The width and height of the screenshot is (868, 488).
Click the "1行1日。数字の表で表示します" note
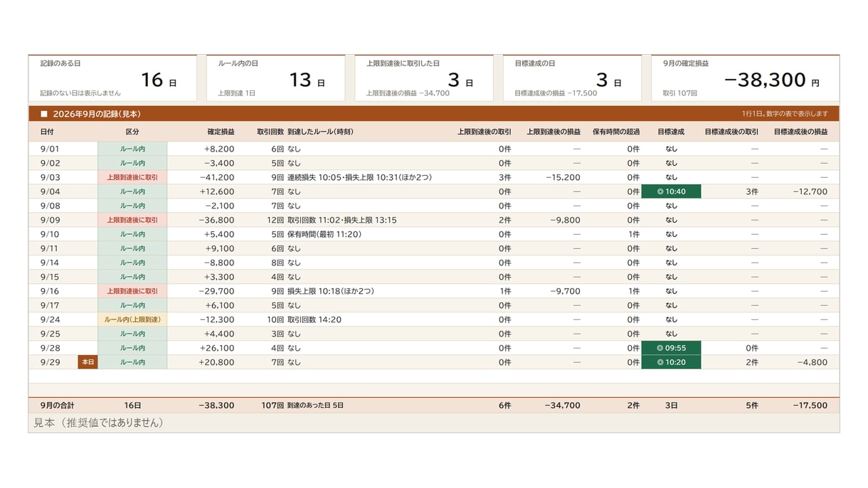pos(784,114)
